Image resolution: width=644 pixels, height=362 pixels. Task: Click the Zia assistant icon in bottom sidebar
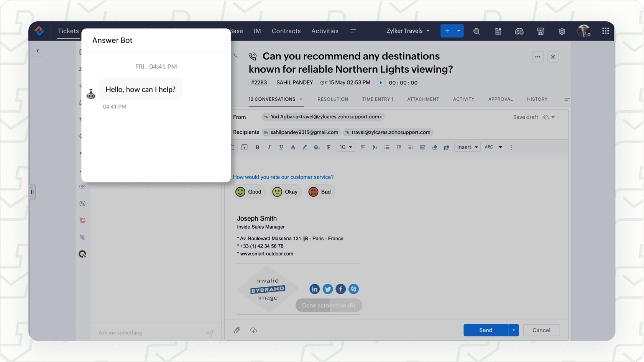(x=82, y=254)
